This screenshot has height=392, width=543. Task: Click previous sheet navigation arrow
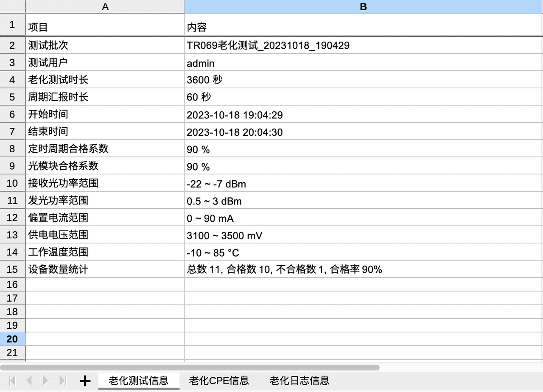coord(29,381)
